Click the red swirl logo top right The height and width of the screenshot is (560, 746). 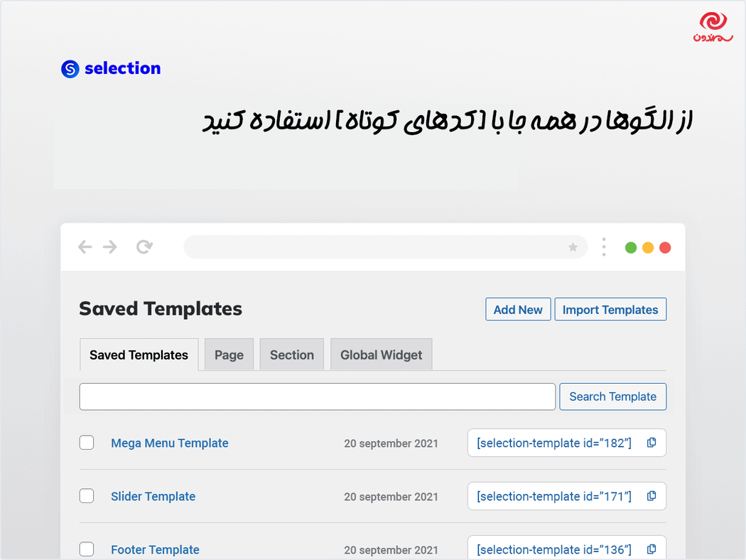coord(713,27)
